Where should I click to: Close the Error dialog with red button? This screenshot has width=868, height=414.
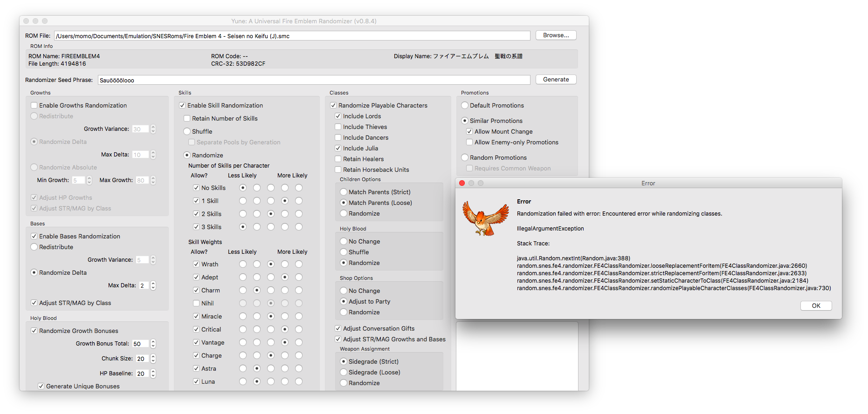(462, 183)
